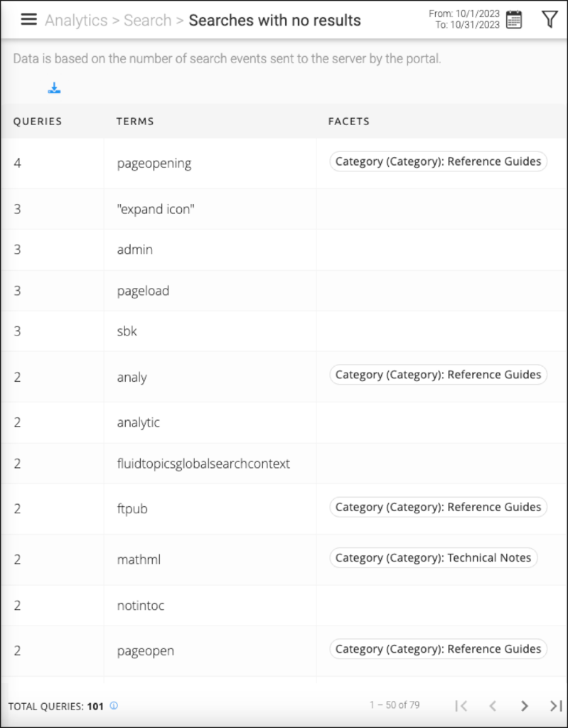Click the TERMS column header
The height and width of the screenshot is (728, 568).
coord(134,121)
